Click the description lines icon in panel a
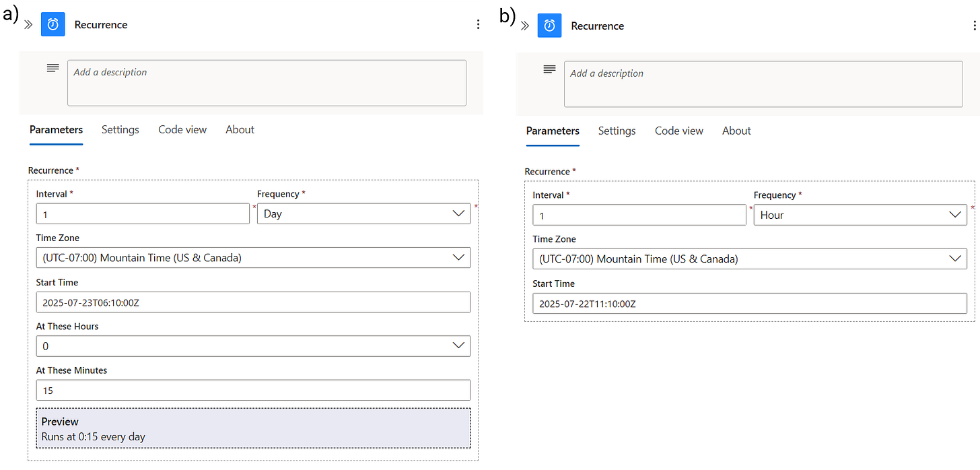Viewport: 980px width, 470px height. pyautogui.click(x=53, y=68)
